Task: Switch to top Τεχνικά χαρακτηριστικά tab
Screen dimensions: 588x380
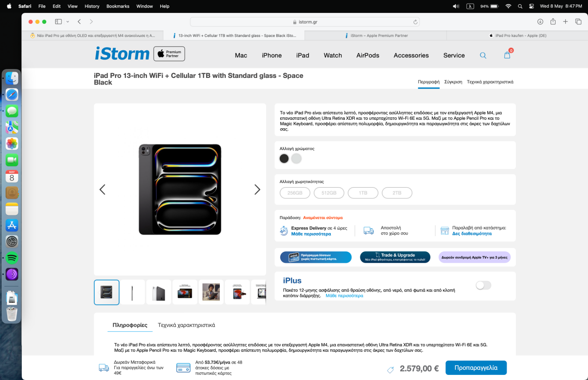Action: coord(490,82)
